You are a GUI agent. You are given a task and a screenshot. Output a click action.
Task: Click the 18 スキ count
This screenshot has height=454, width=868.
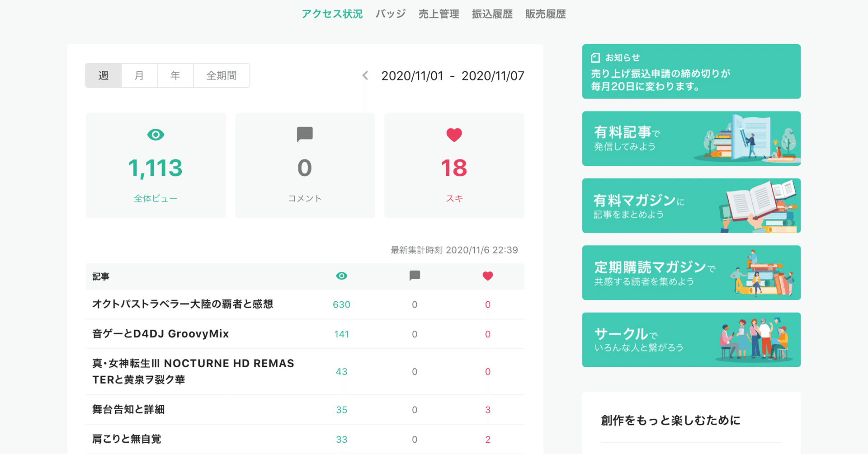point(454,168)
